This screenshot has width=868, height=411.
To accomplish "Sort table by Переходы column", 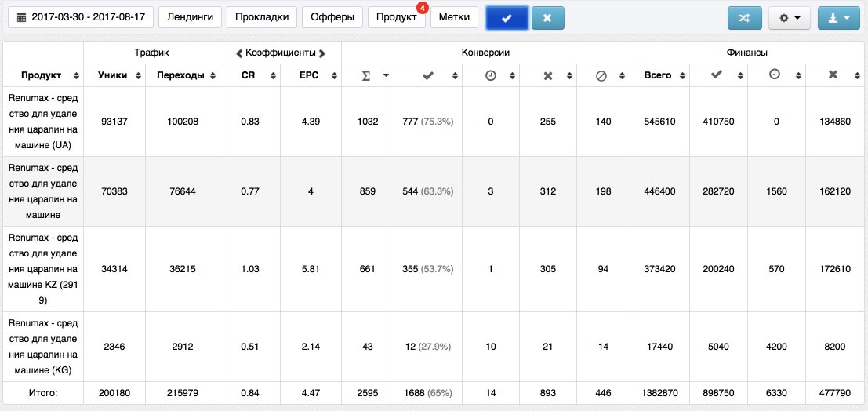I will tap(183, 75).
